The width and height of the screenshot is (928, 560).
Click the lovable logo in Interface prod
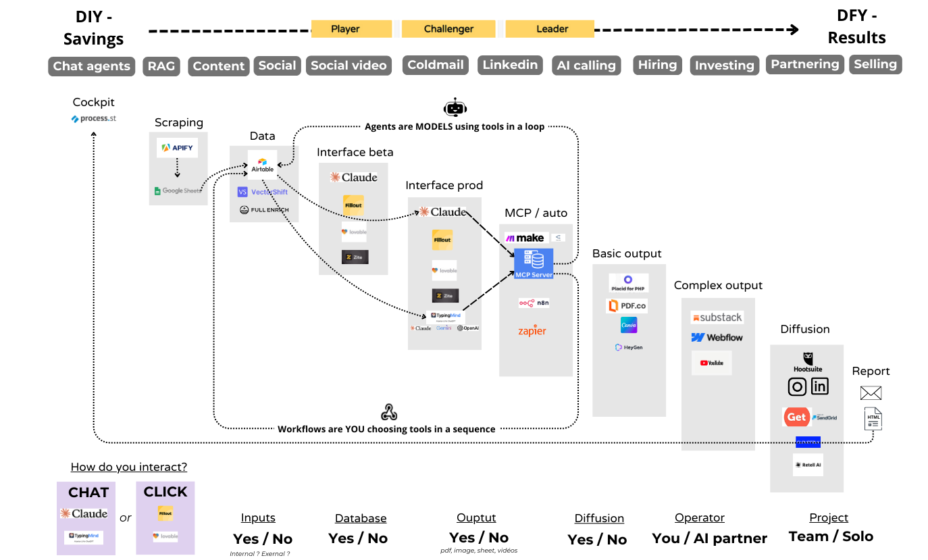pyautogui.click(x=444, y=270)
